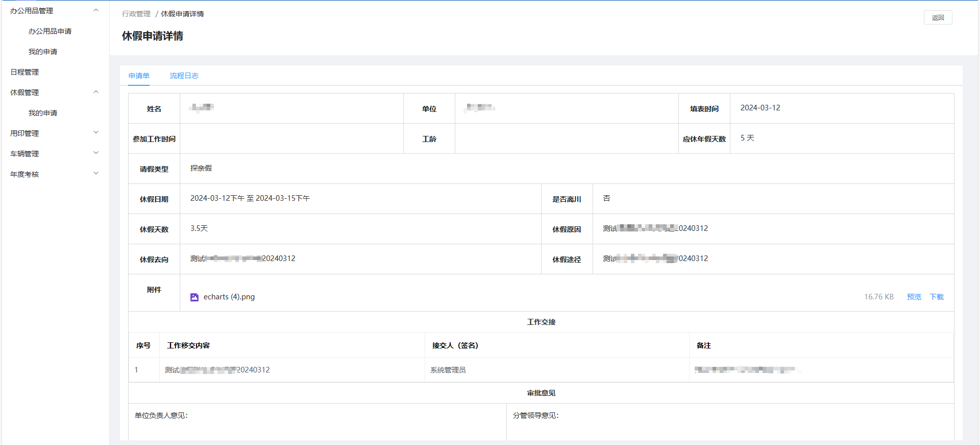This screenshot has width=980, height=445.
Task: Click the 休假去向 value text
Action: [243, 259]
